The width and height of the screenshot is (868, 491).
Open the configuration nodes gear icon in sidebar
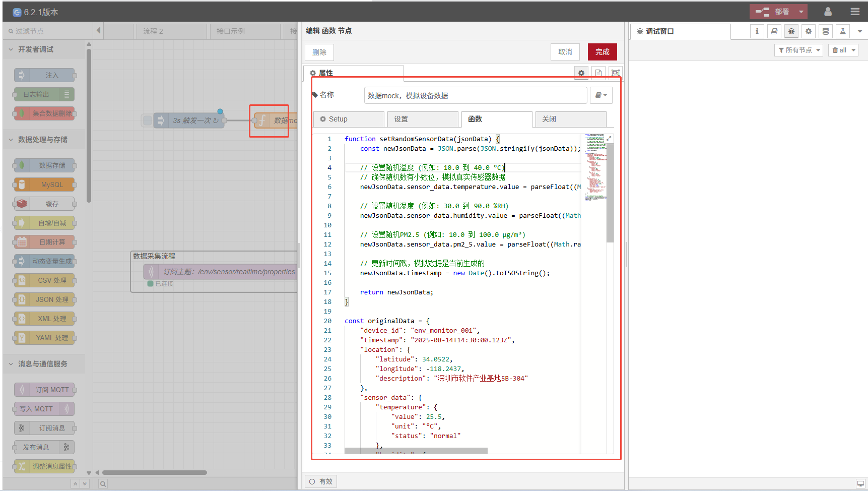pyautogui.click(x=808, y=31)
